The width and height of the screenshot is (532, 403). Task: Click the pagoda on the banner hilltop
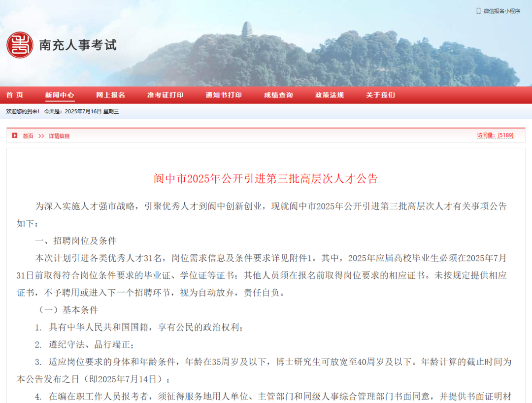pos(246,30)
